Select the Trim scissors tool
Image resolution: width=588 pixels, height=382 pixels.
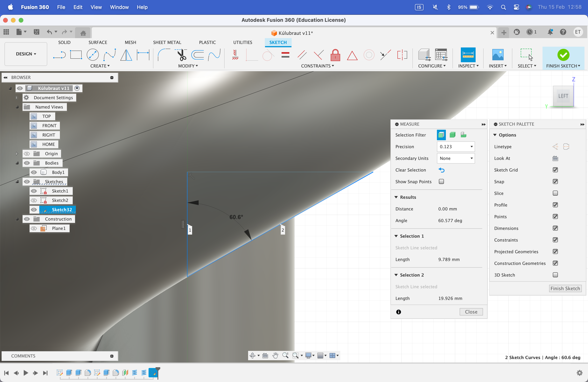click(x=181, y=55)
